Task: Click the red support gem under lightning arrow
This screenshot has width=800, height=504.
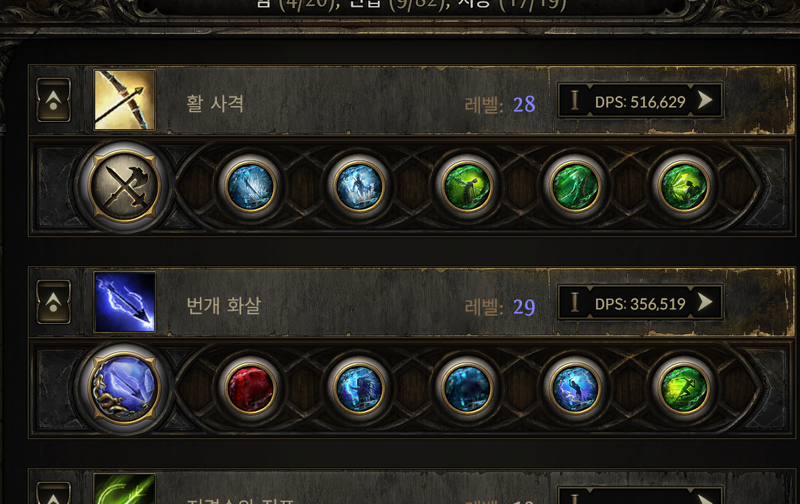Action: coord(250,388)
